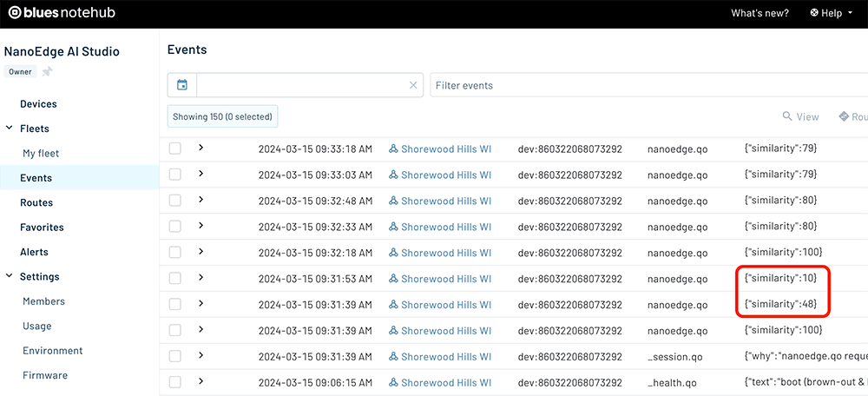This screenshot has height=396, width=868.
Task: Click the Events page heading
Action: [x=187, y=49]
